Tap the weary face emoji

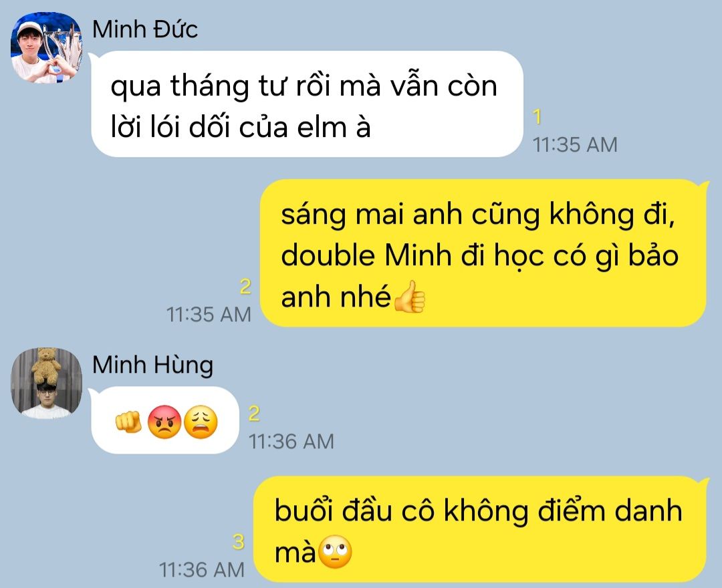201,422
